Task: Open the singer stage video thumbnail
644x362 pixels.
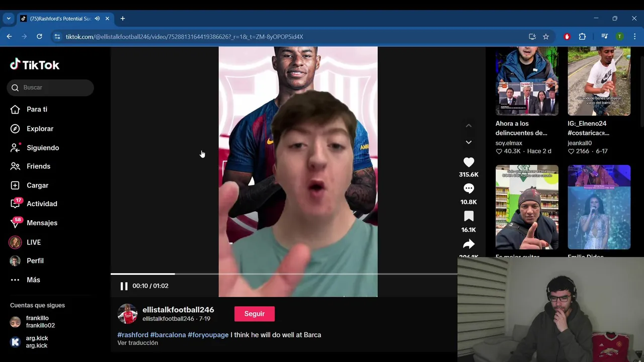Action: [599, 207]
